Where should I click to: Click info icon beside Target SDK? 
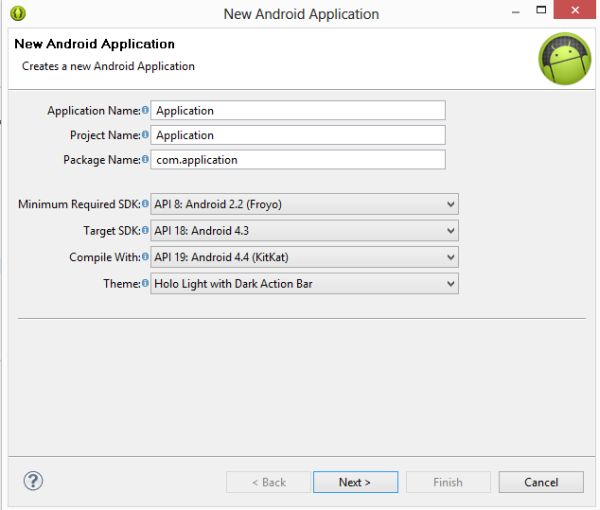(x=145, y=230)
